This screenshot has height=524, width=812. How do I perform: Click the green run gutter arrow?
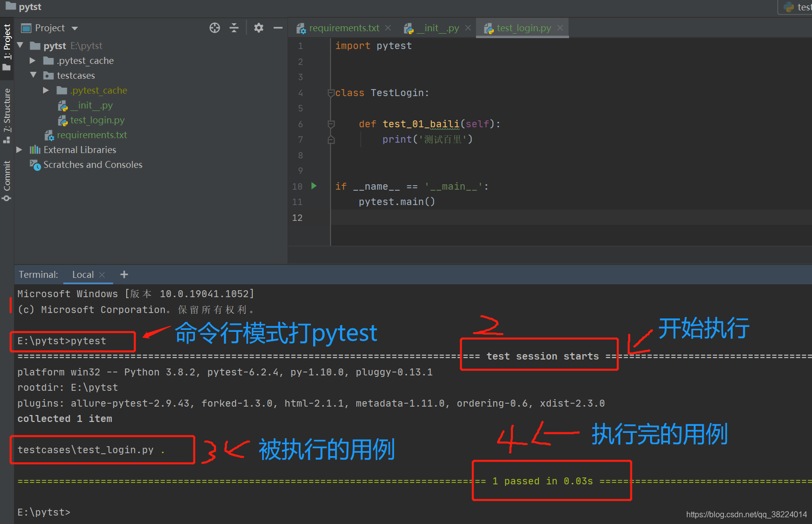point(314,186)
